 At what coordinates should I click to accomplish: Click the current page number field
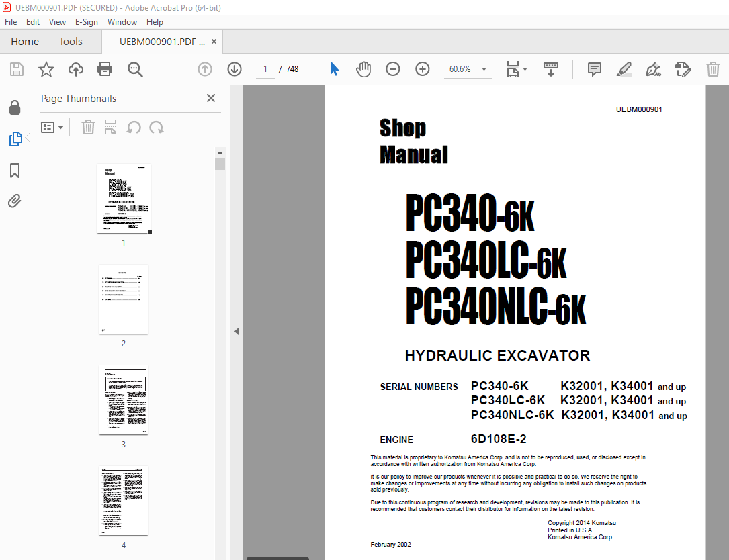tap(265, 69)
